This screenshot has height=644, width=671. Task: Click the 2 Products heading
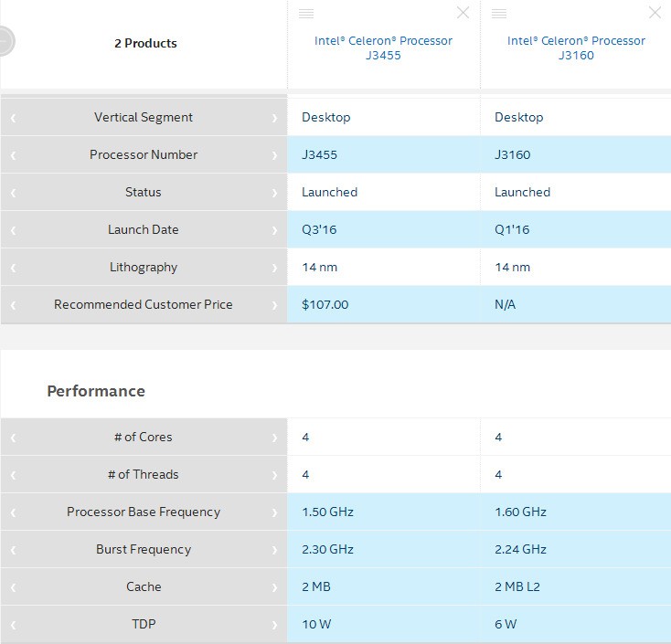145,43
